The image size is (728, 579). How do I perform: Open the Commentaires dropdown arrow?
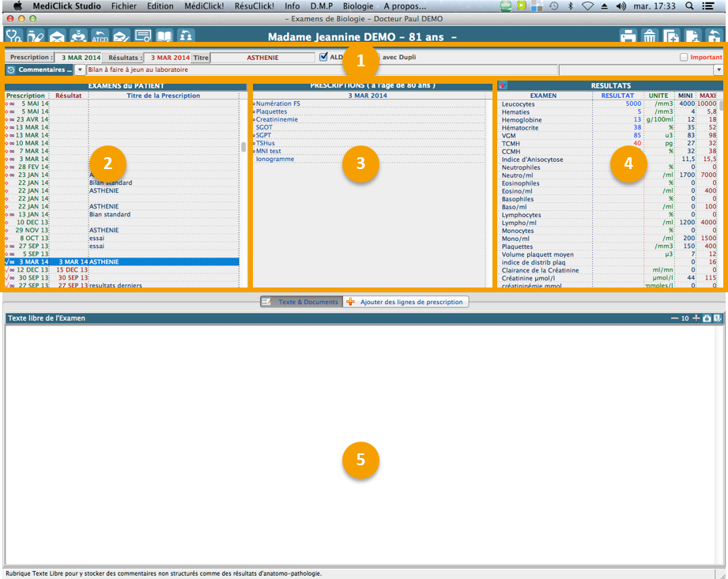(x=80, y=70)
